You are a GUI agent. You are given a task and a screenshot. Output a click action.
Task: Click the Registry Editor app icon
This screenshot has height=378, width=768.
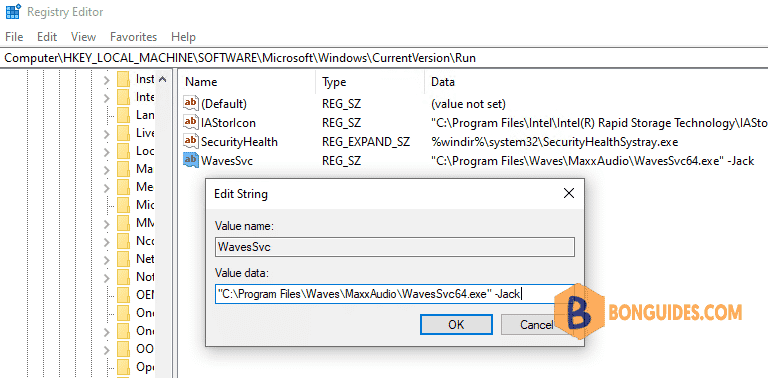[x=13, y=11]
